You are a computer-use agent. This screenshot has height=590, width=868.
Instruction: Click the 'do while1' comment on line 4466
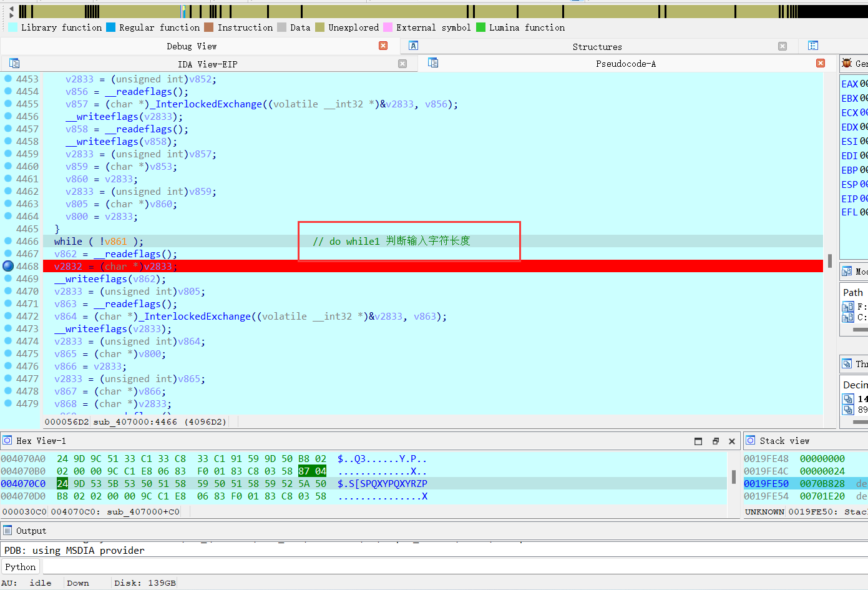click(x=391, y=241)
